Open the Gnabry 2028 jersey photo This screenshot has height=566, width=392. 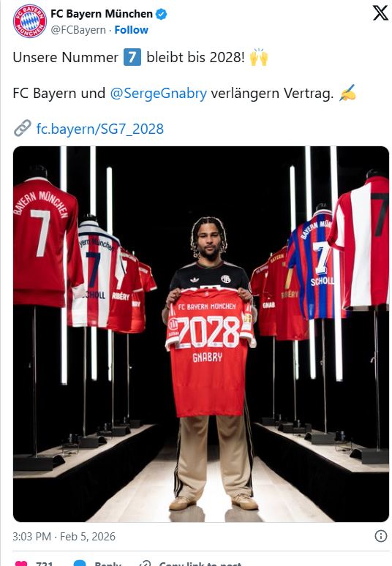(x=201, y=334)
